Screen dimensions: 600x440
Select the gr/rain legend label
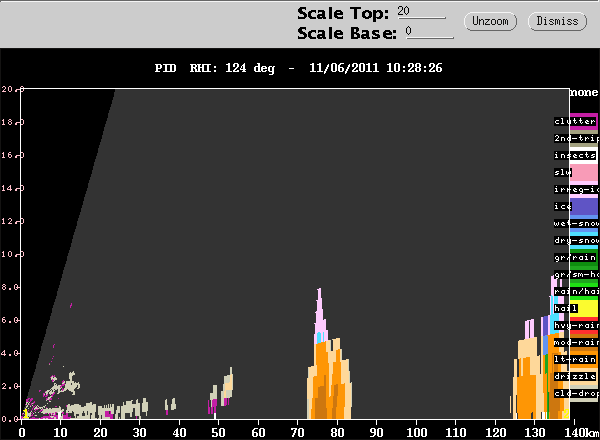tap(575, 257)
